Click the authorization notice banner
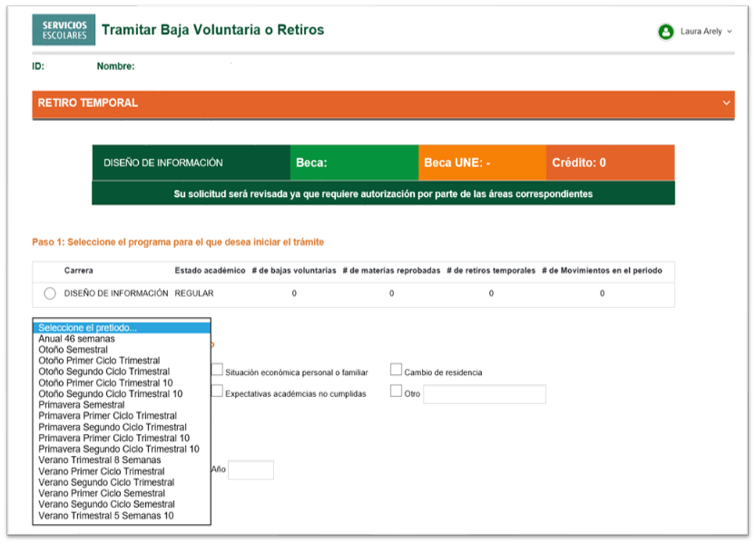The width and height of the screenshot is (756, 544). 381,193
